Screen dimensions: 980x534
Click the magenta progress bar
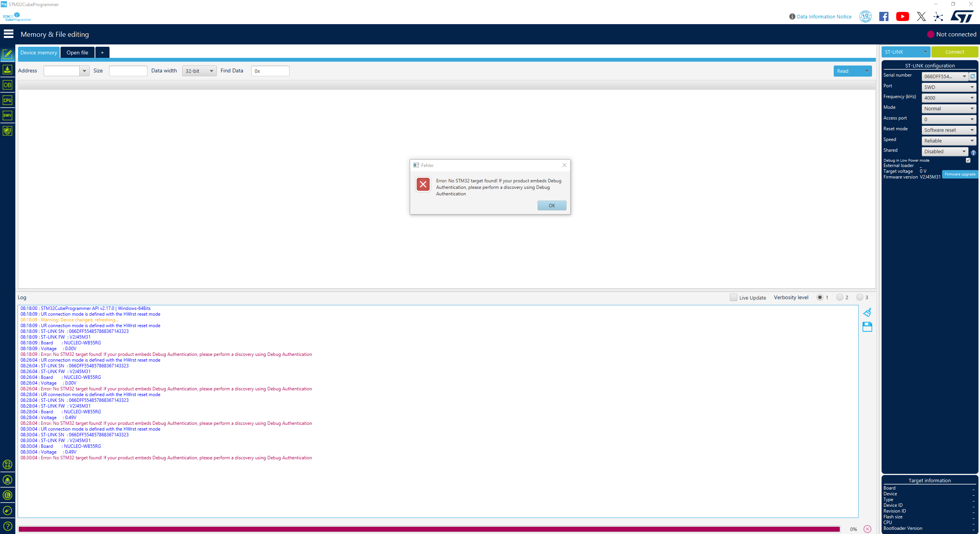429,529
